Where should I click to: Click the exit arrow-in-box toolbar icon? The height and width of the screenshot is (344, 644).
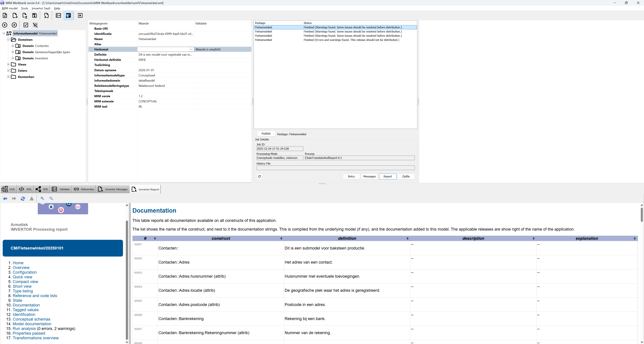[80, 15]
